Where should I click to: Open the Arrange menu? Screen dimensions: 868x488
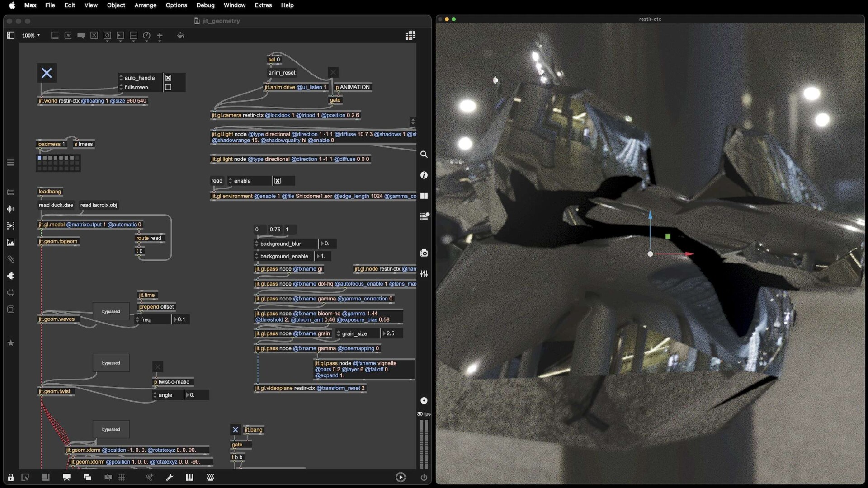(145, 5)
